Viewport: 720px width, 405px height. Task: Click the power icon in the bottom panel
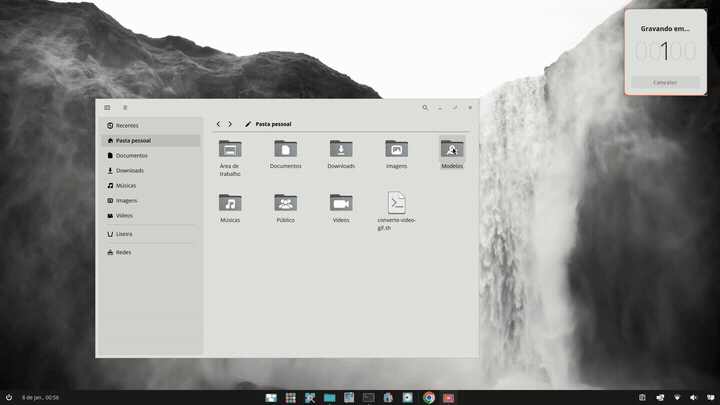click(9, 398)
